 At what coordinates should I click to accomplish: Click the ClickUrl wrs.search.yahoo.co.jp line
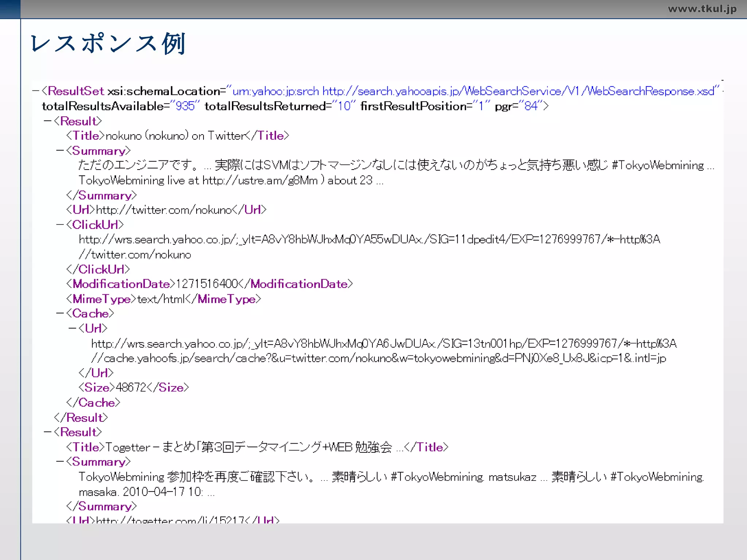[369, 240]
